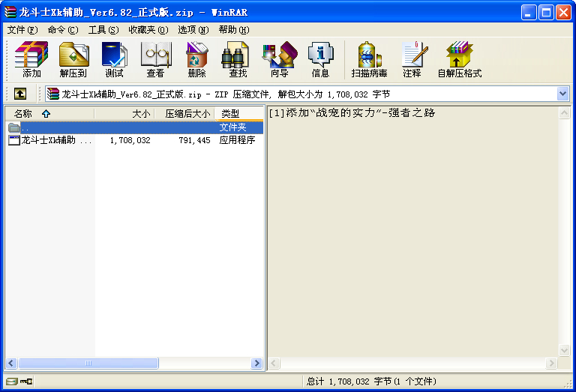Click comment pane left scroll arrow
This screenshot has height=392, width=576.
[274, 364]
